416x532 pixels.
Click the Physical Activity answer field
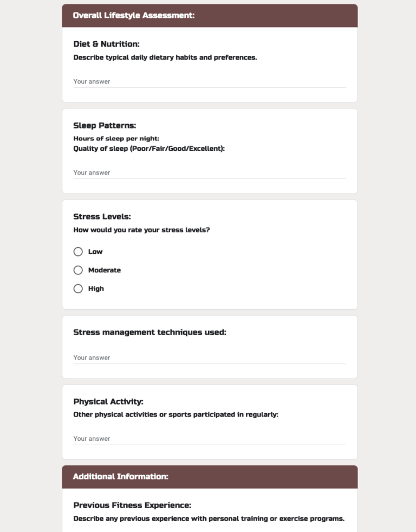tap(210, 438)
